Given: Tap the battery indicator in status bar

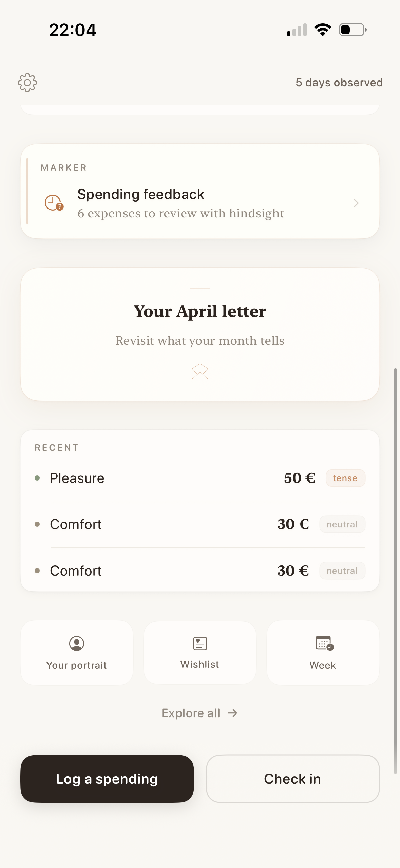Looking at the screenshot, I should 353,30.
